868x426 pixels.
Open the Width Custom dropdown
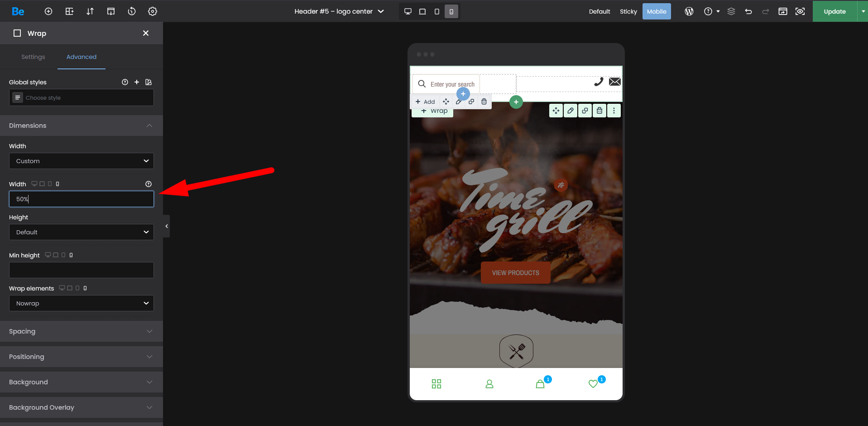click(82, 161)
